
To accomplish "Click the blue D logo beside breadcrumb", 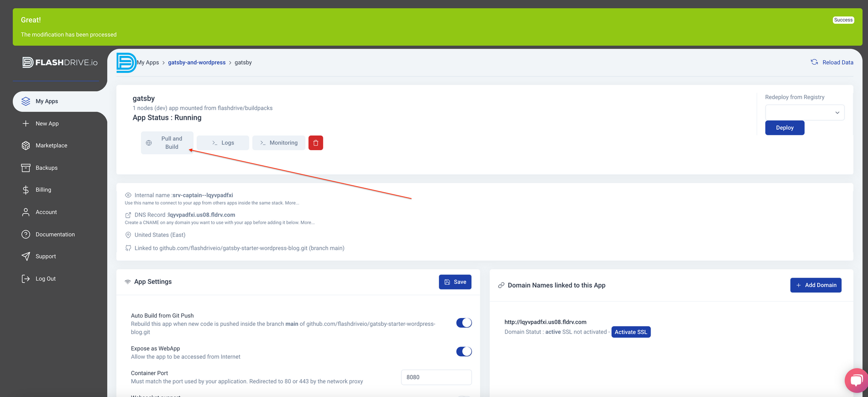I will click(126, 62).
